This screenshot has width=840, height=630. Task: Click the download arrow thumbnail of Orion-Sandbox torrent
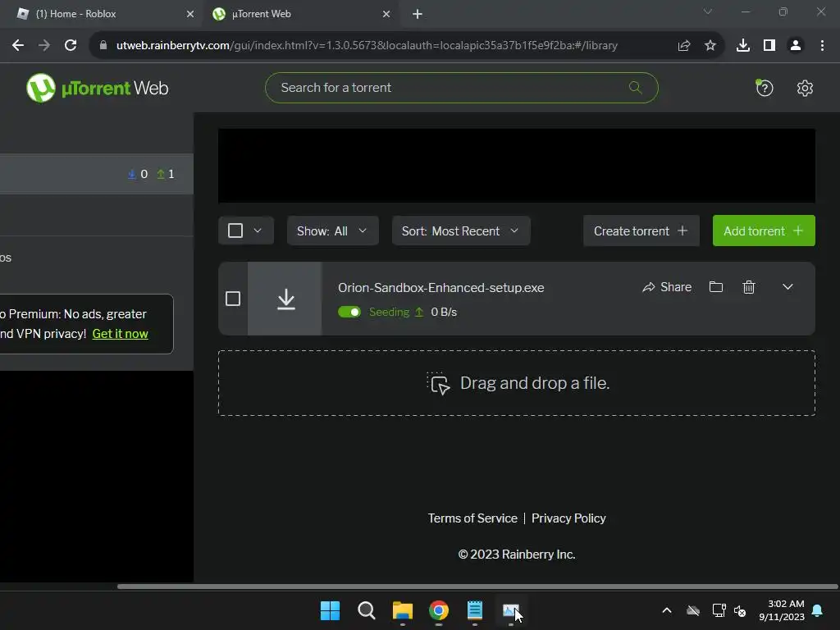pos(285,299)
